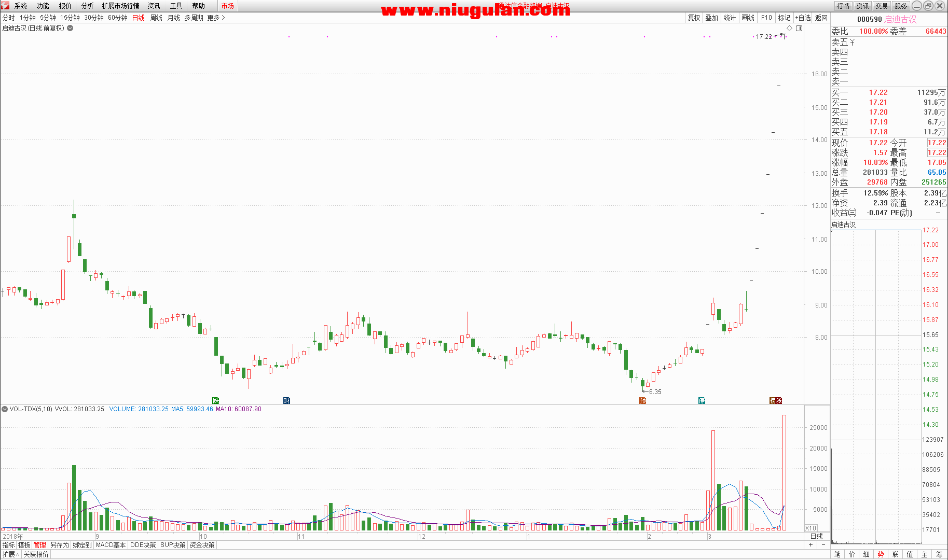Click the blue 财 event marker
Screen dimensions: 948x560
coord(286,400)
